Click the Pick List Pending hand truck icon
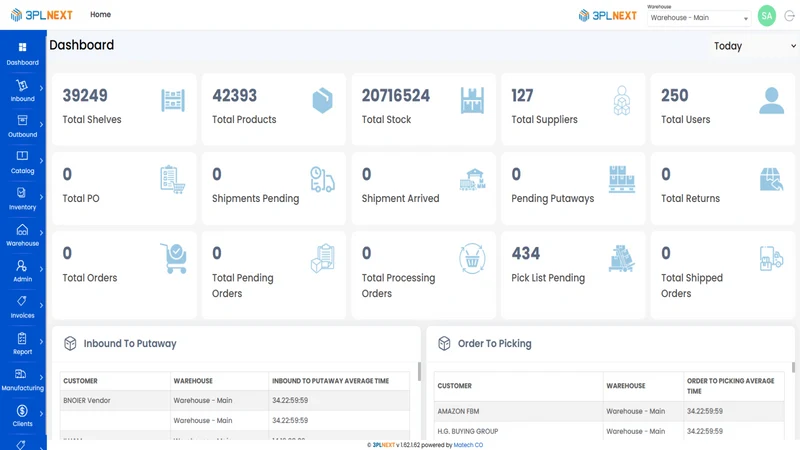Viewport: 800px width, 450px height. 621,258
